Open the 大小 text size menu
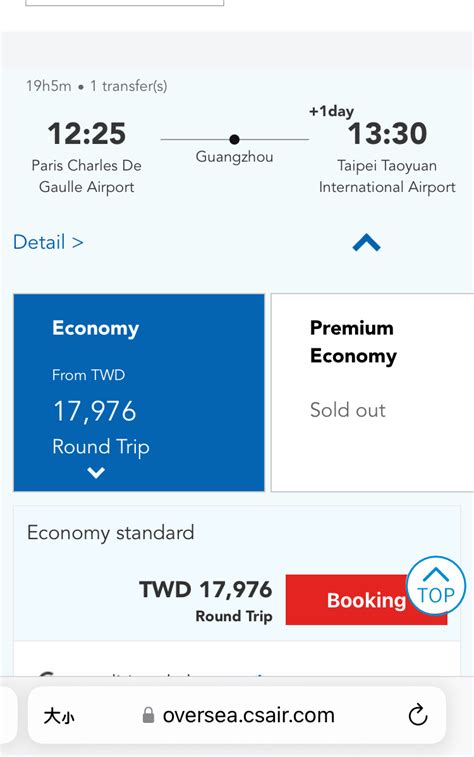Image resolution: width=474 pixels, height=757 pixels. coord(59,716)
